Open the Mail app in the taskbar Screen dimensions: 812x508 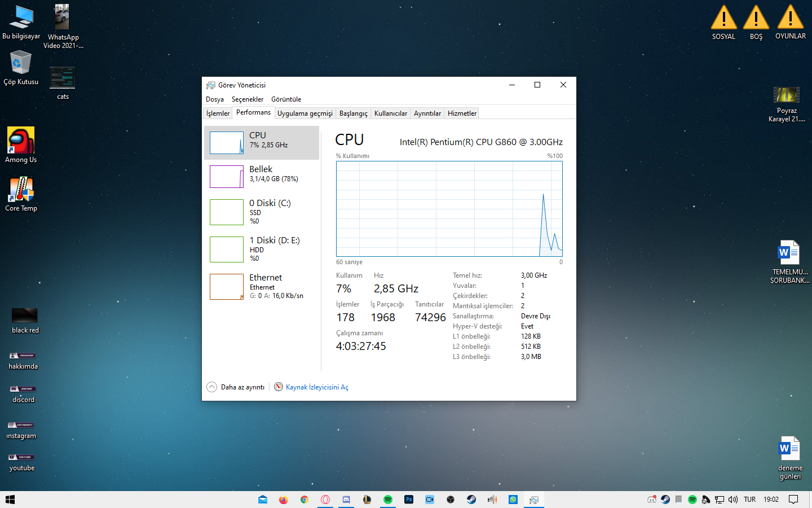click(263, 500)
